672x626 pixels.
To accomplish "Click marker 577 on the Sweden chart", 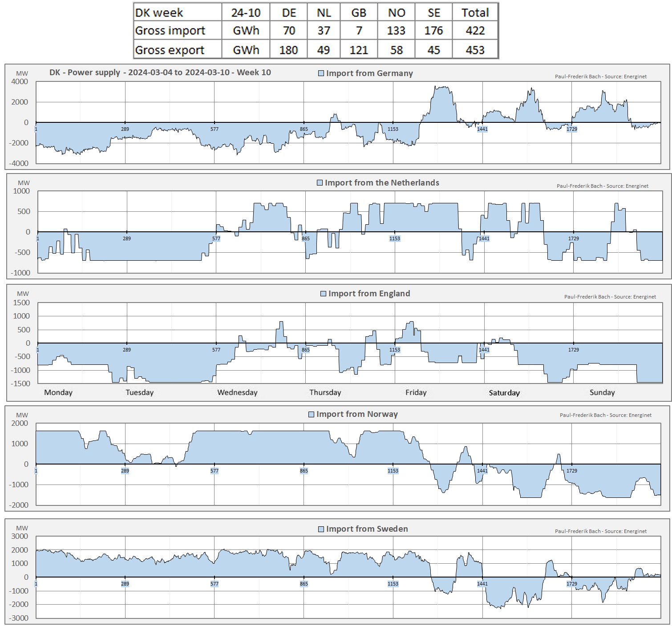I will (x=215, y=584).
